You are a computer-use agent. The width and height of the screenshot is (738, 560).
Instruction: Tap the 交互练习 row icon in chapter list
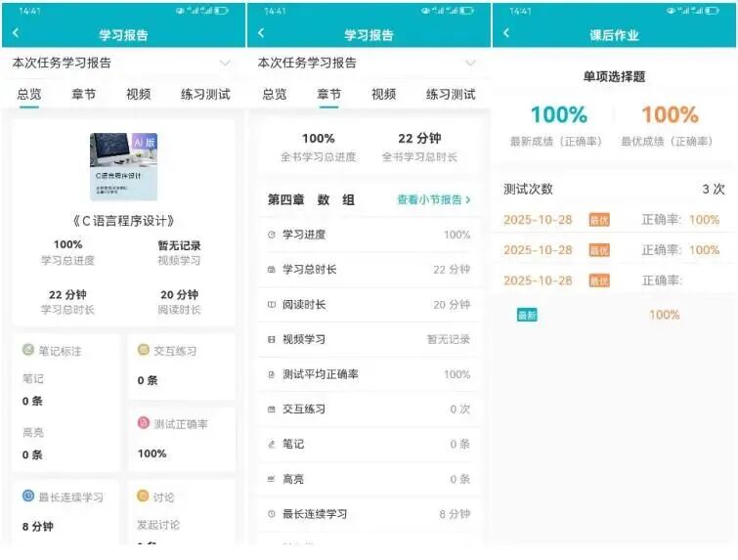point(271,409)
